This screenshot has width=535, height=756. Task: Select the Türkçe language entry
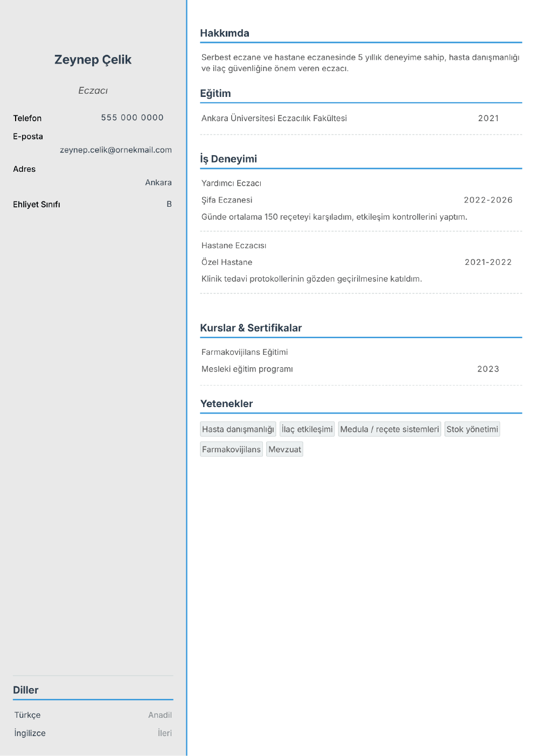click(27, 715)
